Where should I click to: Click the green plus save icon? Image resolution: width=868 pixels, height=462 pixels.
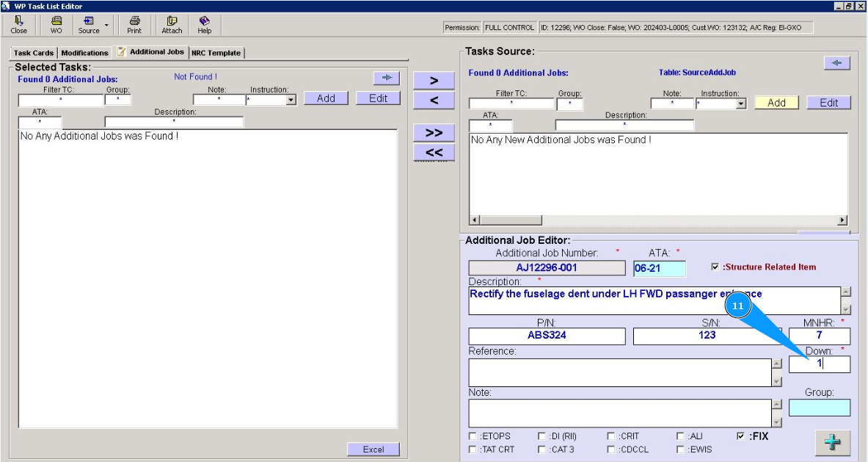pos(833,442)
